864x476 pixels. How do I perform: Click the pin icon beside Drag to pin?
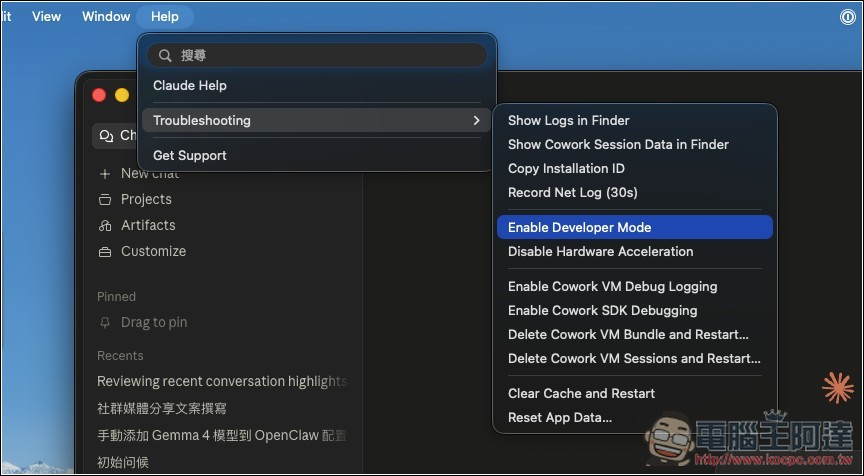click(105, 323)
